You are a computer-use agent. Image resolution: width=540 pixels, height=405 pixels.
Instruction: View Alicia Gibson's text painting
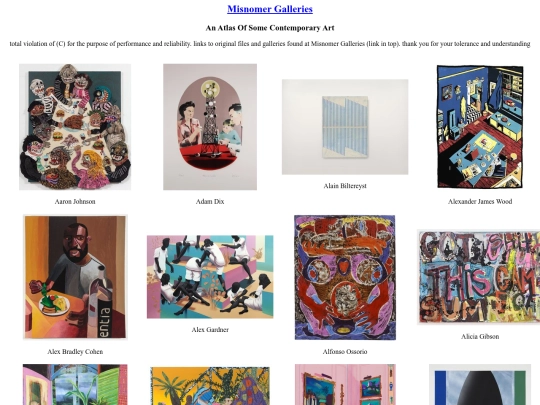(x=479, y=277)
